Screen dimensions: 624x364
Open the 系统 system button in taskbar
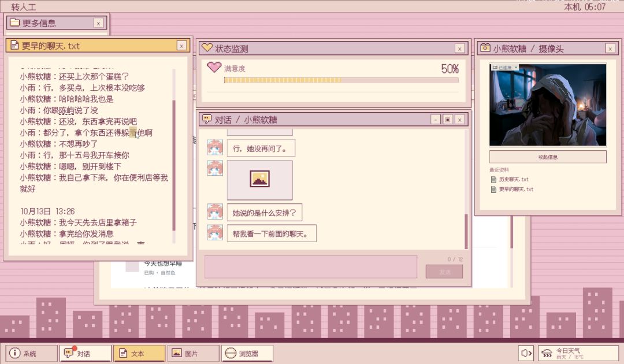(31, 353)
